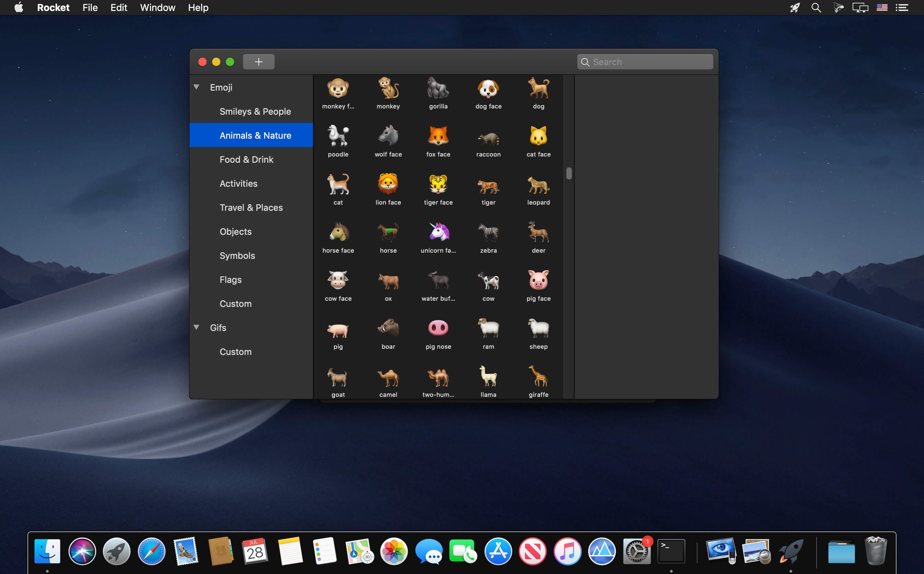
Task: Choose the raccoon emoji
Action: coord(488,139)
